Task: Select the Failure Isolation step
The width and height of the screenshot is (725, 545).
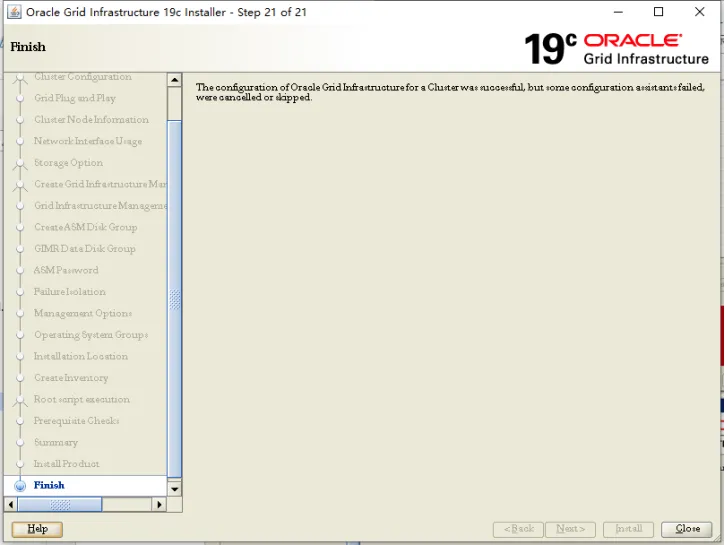Action: (70, 292)
